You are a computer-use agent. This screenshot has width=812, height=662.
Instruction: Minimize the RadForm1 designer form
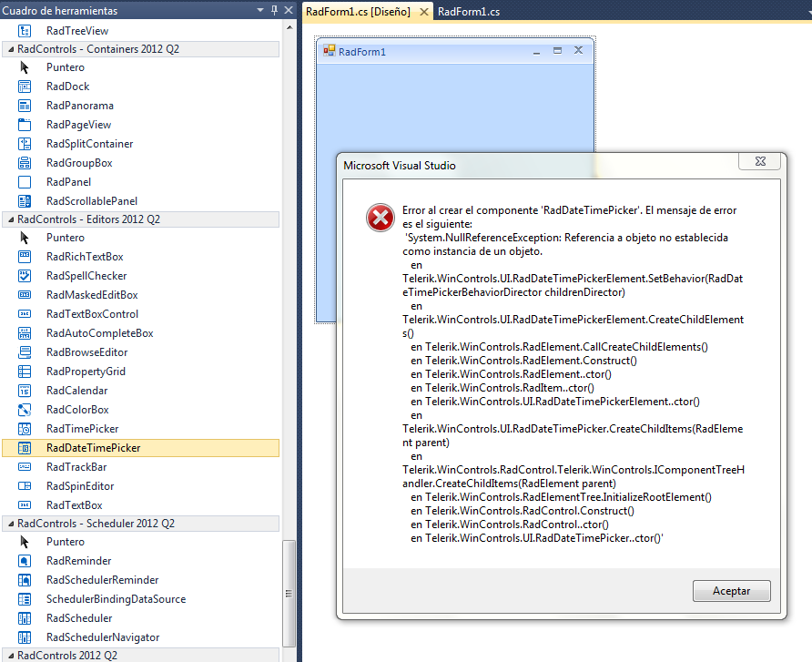(536, 51)
